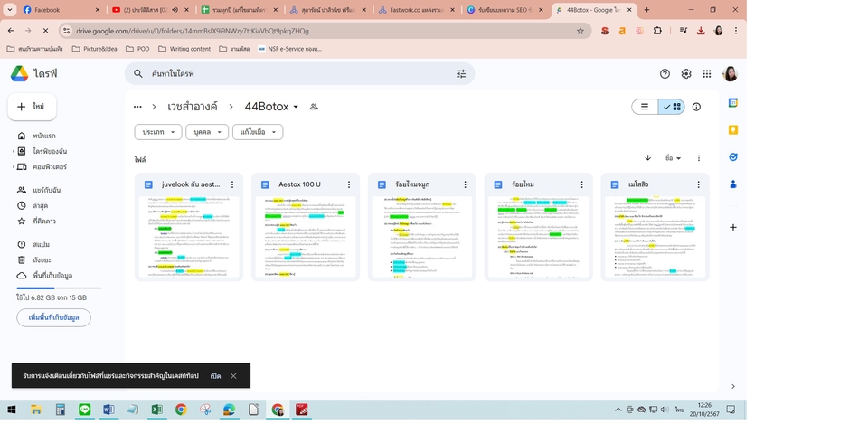Open ชื่อ sort-by dropdown
The width and height of the screenshot is (868, 434).
[673, 157]
